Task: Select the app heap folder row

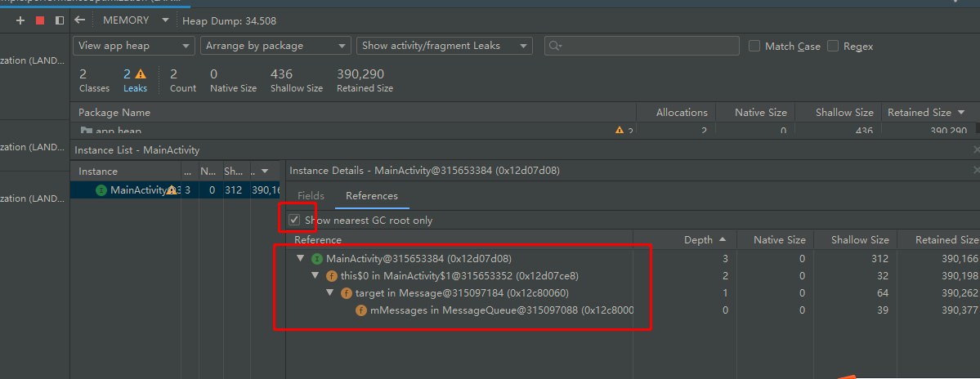Action: coord(525,130)
